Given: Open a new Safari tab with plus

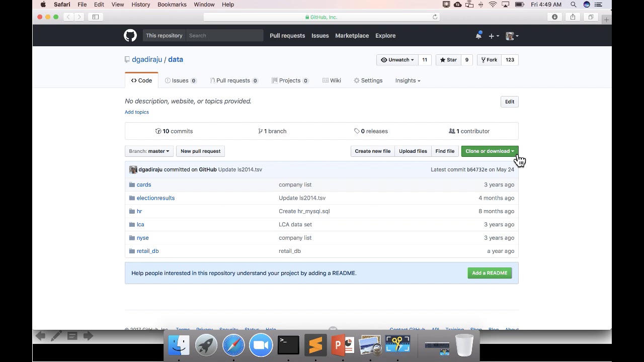Looking at the screenshot, I should pos(606,20).
